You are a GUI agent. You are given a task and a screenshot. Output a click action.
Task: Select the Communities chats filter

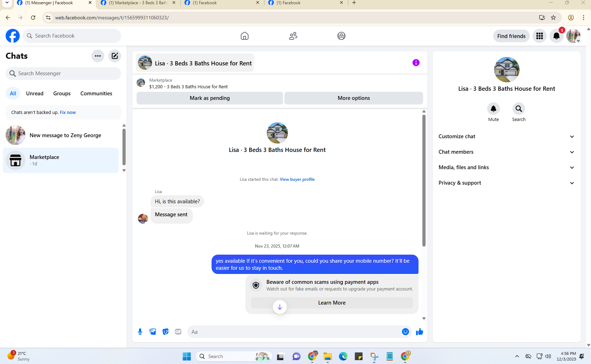point(96,94)
